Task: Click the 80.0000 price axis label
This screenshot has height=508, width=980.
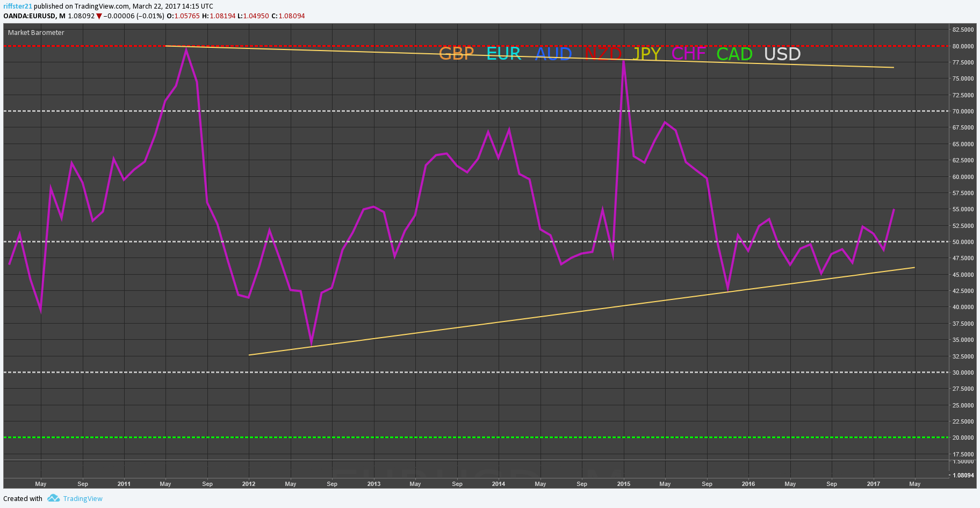Action: [x=963, y=46]
